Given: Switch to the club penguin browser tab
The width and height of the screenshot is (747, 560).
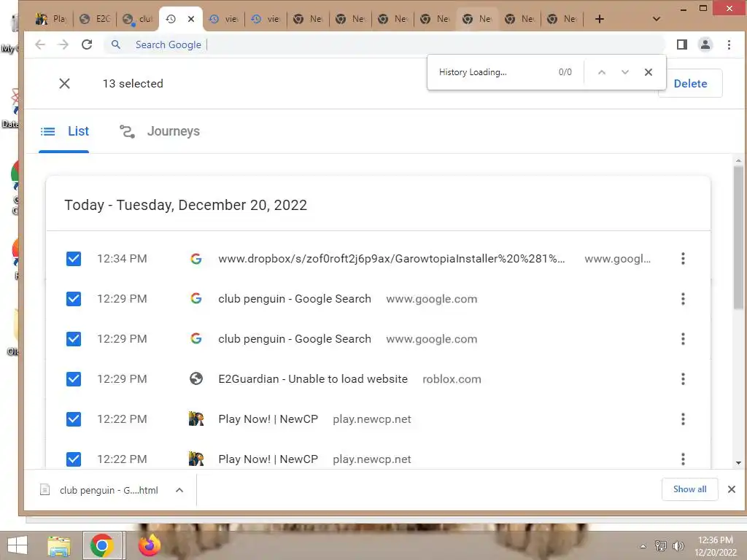Looking at the screenshot, I should tap(137, 19).
